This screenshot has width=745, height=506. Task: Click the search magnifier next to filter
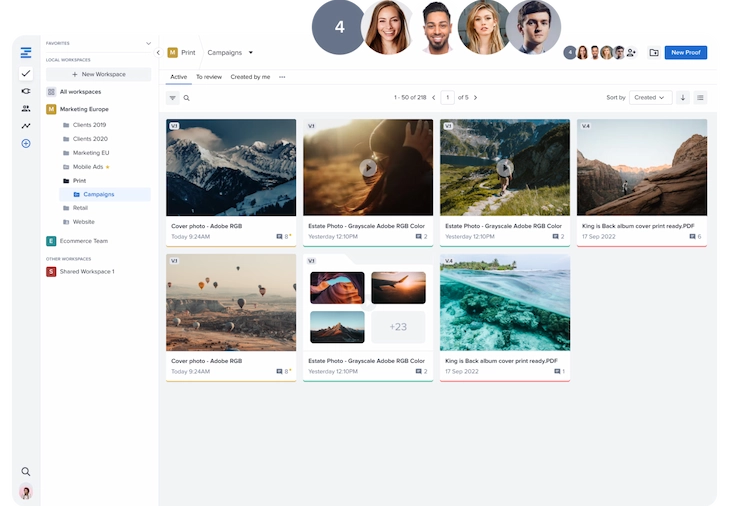tap(186, 98)
